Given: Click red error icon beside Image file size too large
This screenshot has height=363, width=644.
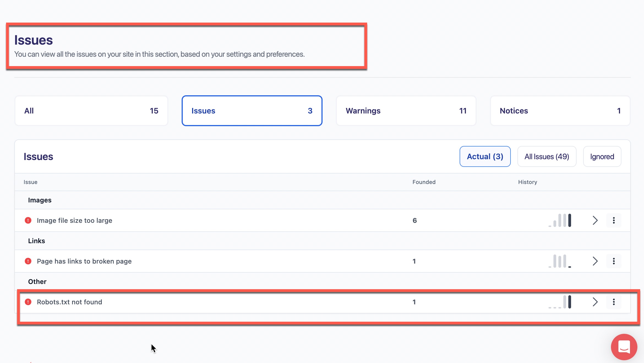Looking at the screenshot, I should point(28,220).
